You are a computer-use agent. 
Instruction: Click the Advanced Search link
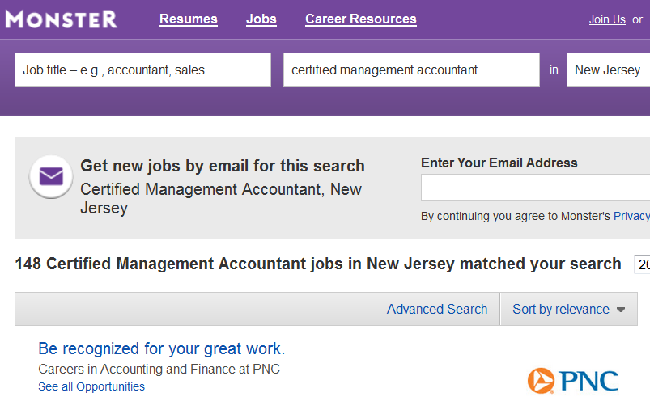tap(437, 309)
